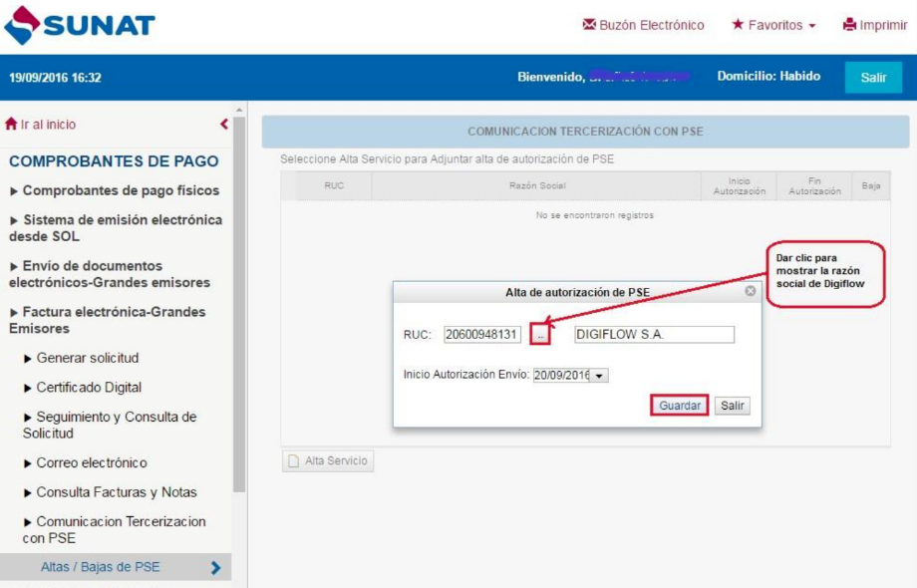Open Buzón Electrónico mailbox
917x588 pixels.
643,26
